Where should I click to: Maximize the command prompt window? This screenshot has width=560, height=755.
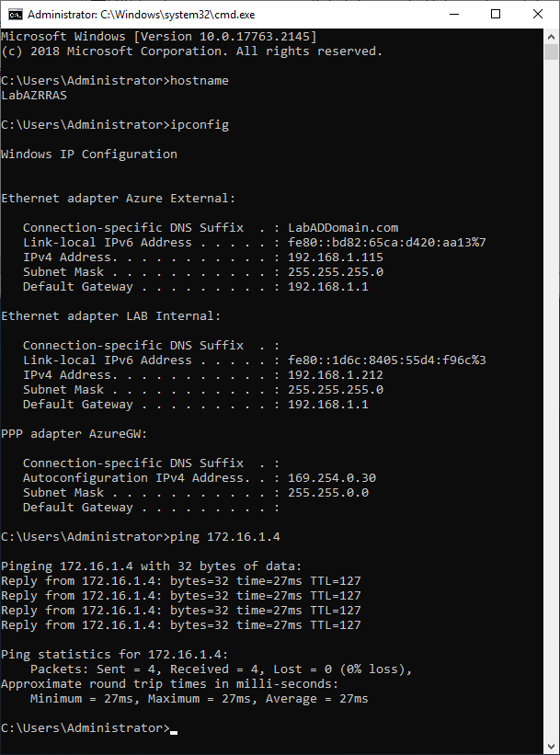(497, 14)
